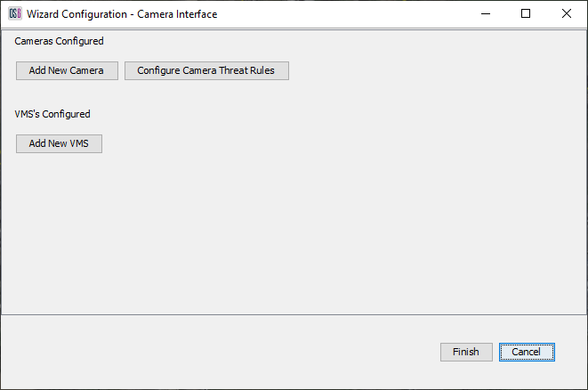Click the footer area left of Finish
The height and width of the screenshot is (390, 588).
point(222,352)
